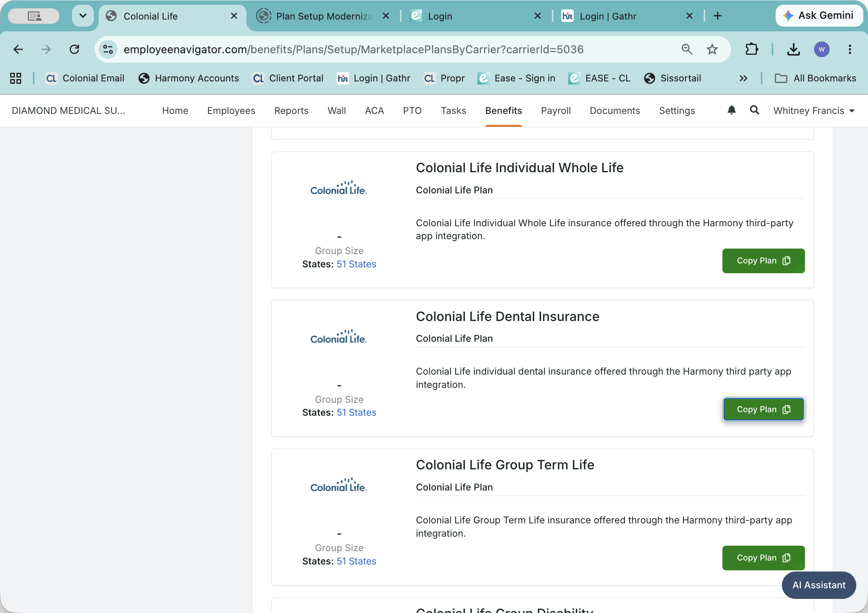The width and height of the screenshot is (868, 613).
Task: Open browser Downloads
Action: pyautogui.click(x=794, y=49)
